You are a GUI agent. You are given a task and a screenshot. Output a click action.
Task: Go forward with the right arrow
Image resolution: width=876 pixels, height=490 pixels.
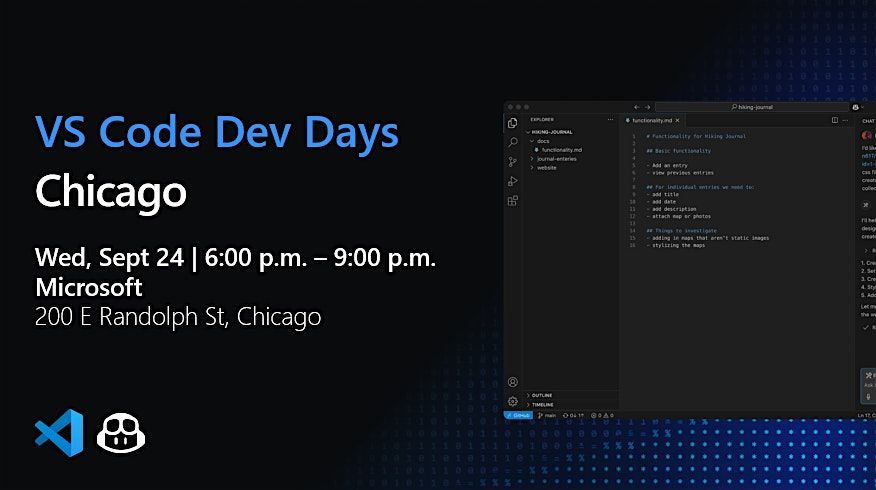pos(648,107)
